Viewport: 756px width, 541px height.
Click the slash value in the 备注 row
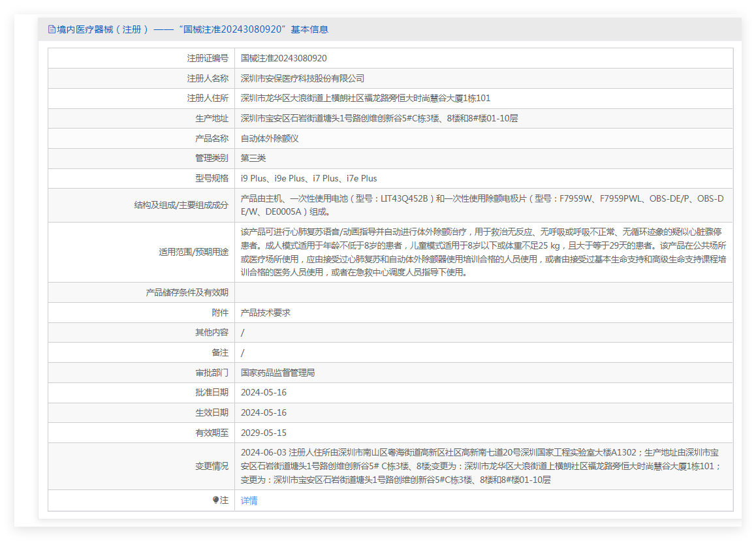click(242, 352)
